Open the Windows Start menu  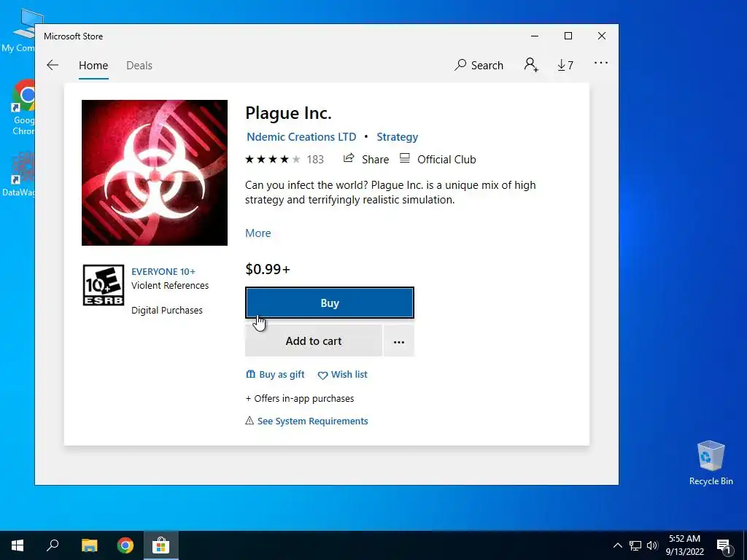tap(18, 545)
